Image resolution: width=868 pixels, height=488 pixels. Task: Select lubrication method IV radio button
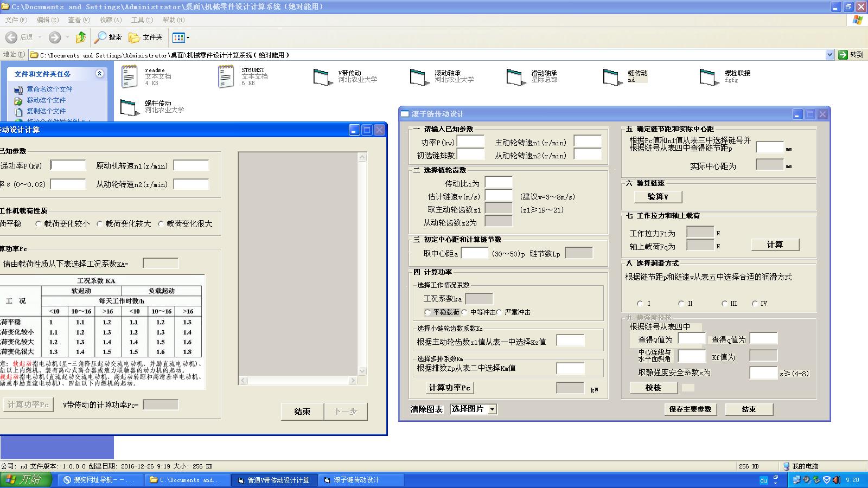[x=755, y=304]
